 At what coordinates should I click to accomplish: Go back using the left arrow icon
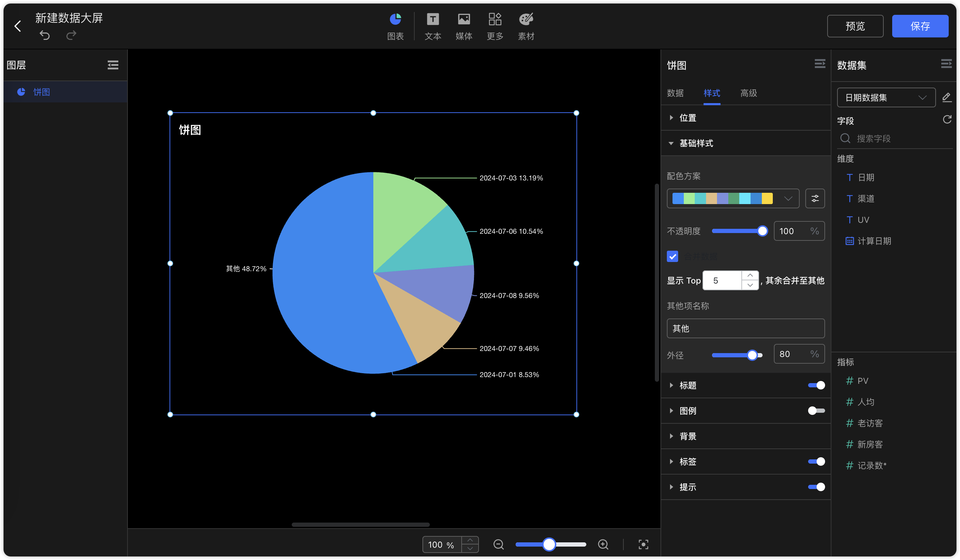tap(18, 26)
